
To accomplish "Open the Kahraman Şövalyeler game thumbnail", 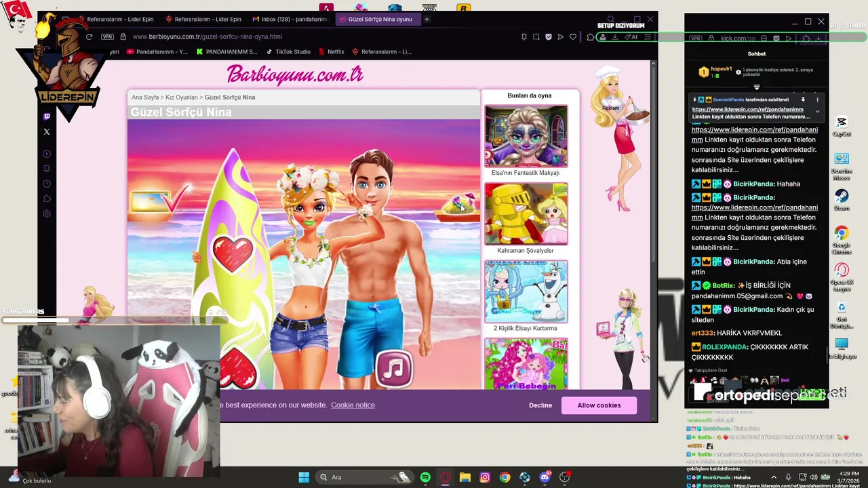I will (526, 214).
